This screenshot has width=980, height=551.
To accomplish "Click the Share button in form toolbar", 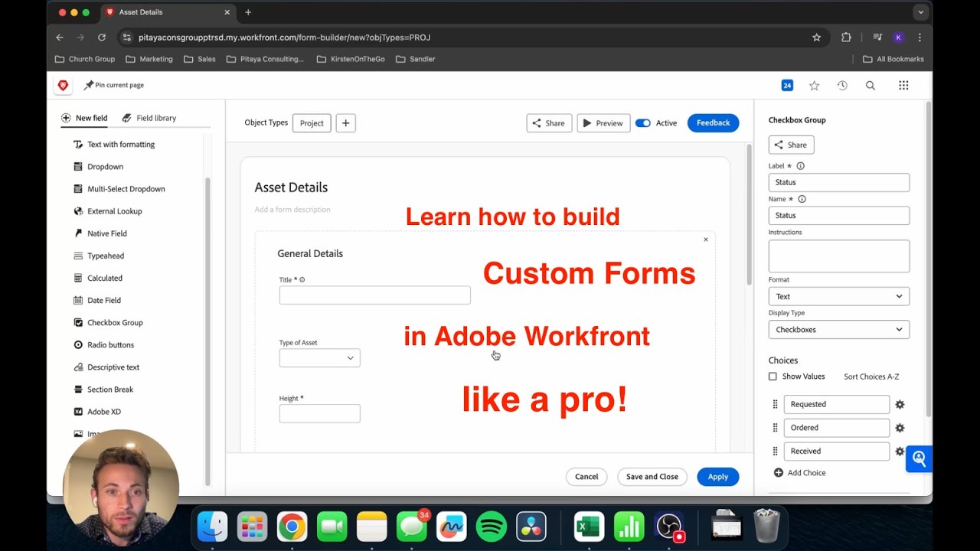I will (549, 123).
